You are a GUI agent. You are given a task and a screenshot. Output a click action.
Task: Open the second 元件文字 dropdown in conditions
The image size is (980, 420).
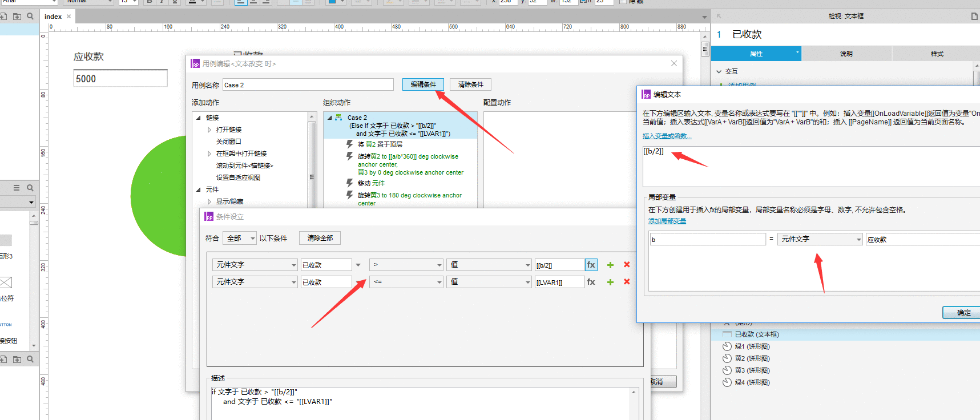(x=255, y=282)
